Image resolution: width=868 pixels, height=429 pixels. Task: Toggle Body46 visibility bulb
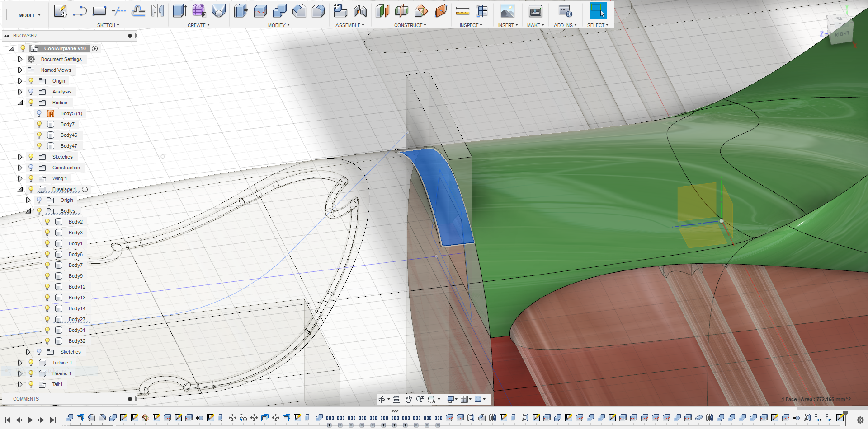point(39,135)
